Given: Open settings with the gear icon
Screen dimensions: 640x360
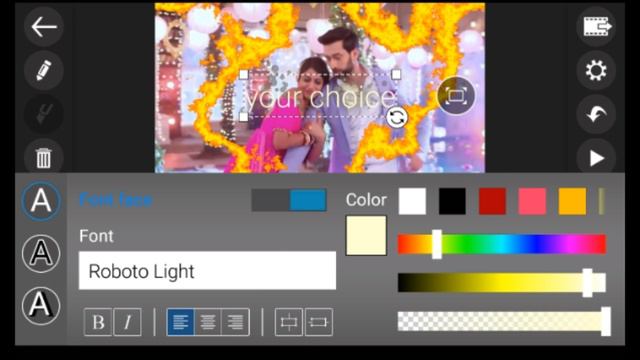Looking at the screenshot, I should pos(596,70).
